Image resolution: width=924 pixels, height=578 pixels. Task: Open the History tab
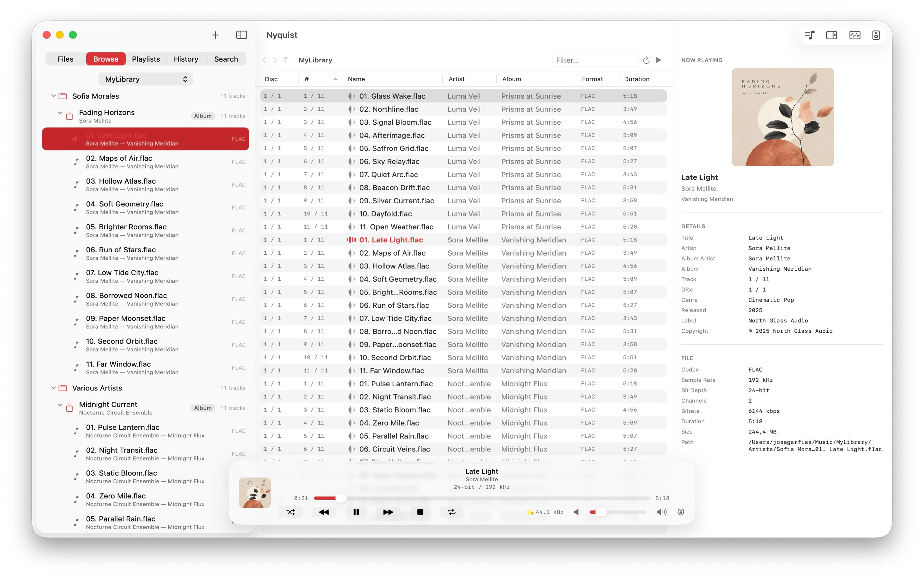coord(186,59)
